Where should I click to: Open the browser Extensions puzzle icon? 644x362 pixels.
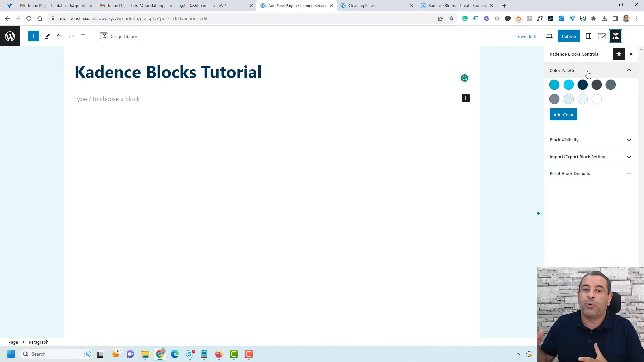[x=594, y=18]
